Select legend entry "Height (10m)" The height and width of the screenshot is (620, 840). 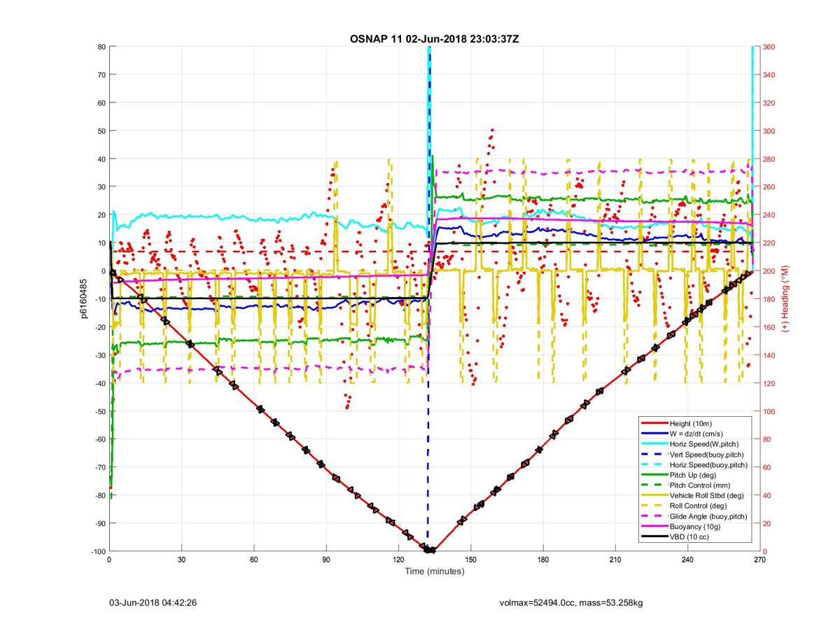point(691,423)
